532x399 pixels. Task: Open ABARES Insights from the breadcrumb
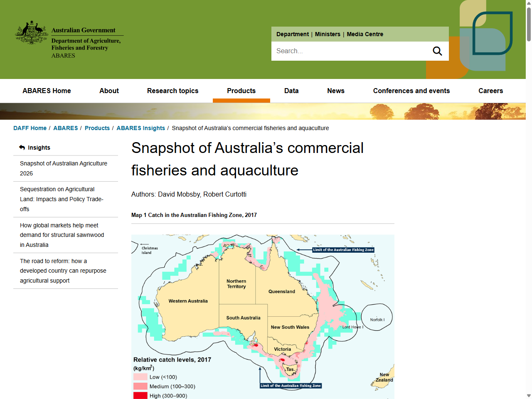pos(141,128)
